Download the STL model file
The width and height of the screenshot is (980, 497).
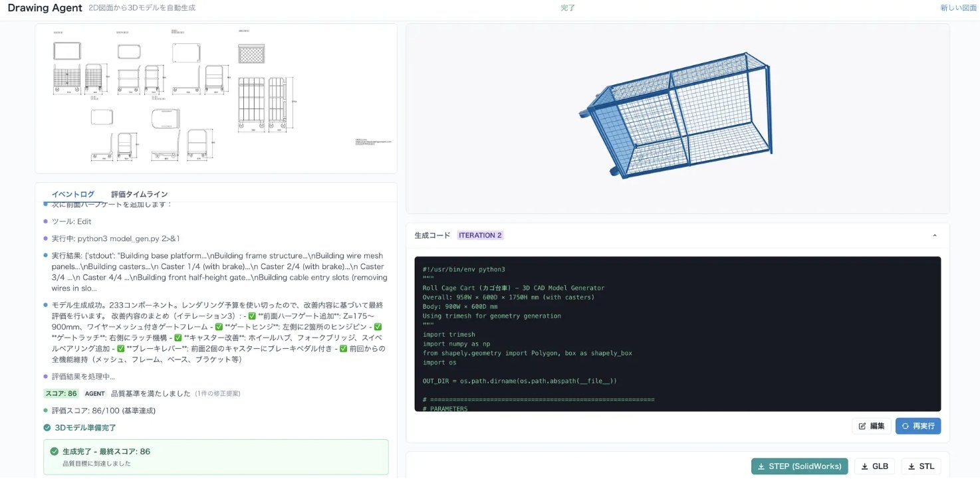pyautogui.click(x=921, y=466)
